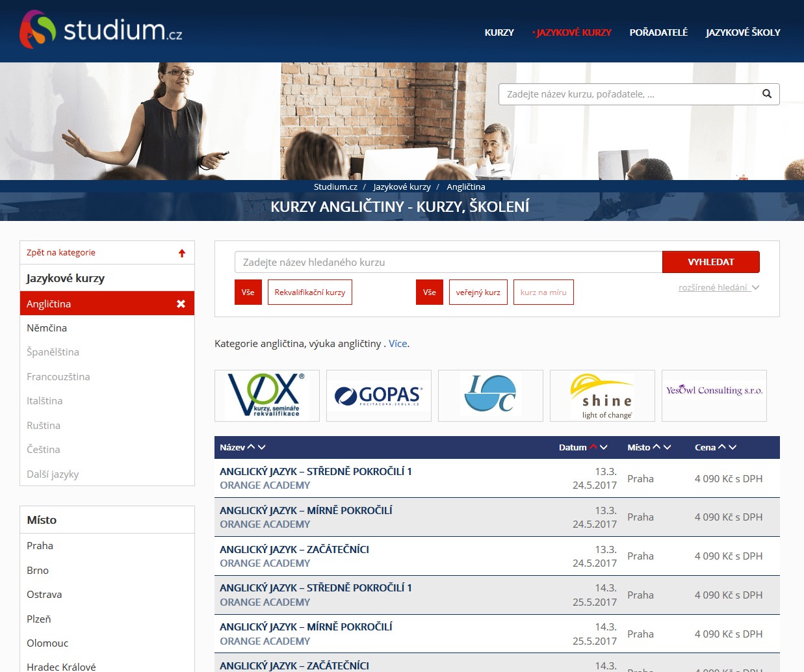Viewport: 804px width, 672px height.
Task: Filter by location Brno
Action: [107, 571]
